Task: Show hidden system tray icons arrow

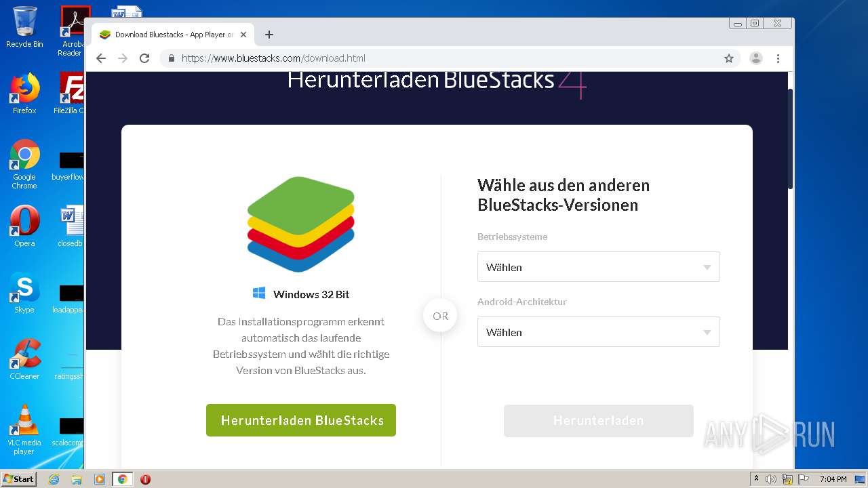Action: (x=756, y=479)
